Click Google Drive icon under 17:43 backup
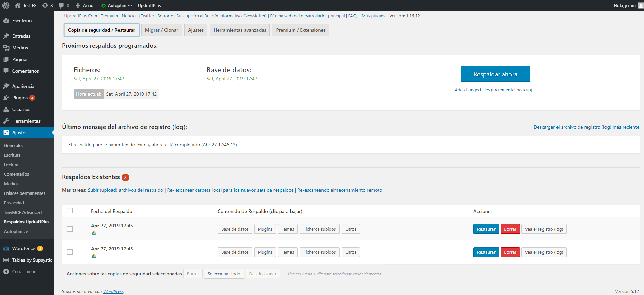Image resolution: width=644 pixels, height=295 pixels. [94, 256]
